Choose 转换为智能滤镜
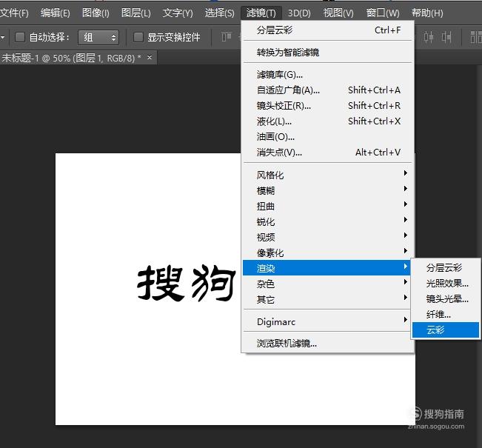Viewport: 482px width, 448px height. point(328,53)
